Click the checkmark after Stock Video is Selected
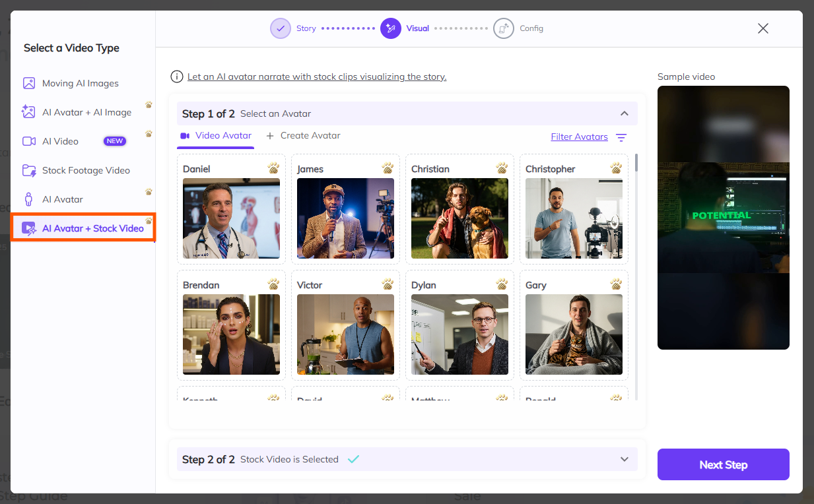 (353, 459)
